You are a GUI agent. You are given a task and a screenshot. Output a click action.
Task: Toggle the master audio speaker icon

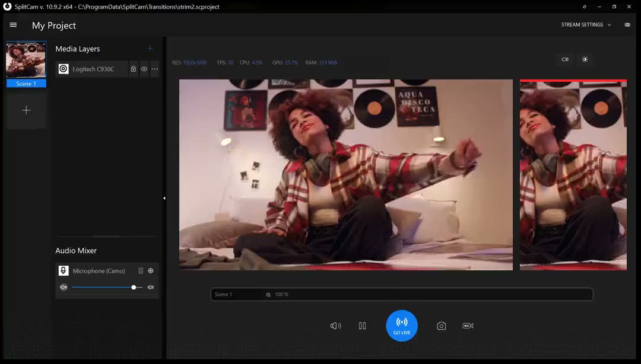pyautogui.click(x=335, y=326)
